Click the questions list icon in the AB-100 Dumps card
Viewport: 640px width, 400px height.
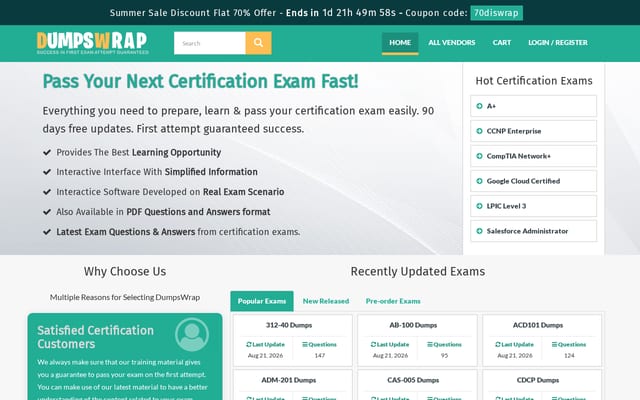429,344
